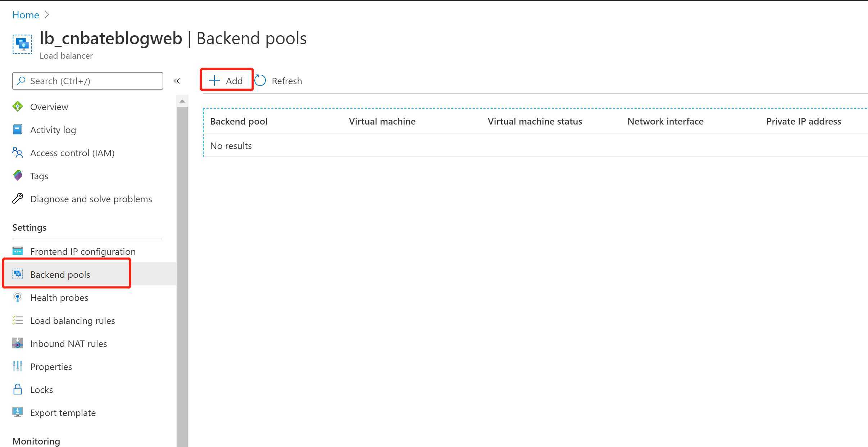Click Virtual machine status column header
Screen dimensions: 868x447
[x=535, y=121]
